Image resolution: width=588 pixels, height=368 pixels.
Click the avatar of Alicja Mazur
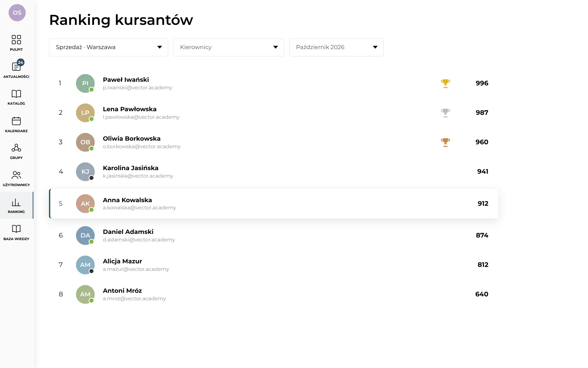[85, 265]
